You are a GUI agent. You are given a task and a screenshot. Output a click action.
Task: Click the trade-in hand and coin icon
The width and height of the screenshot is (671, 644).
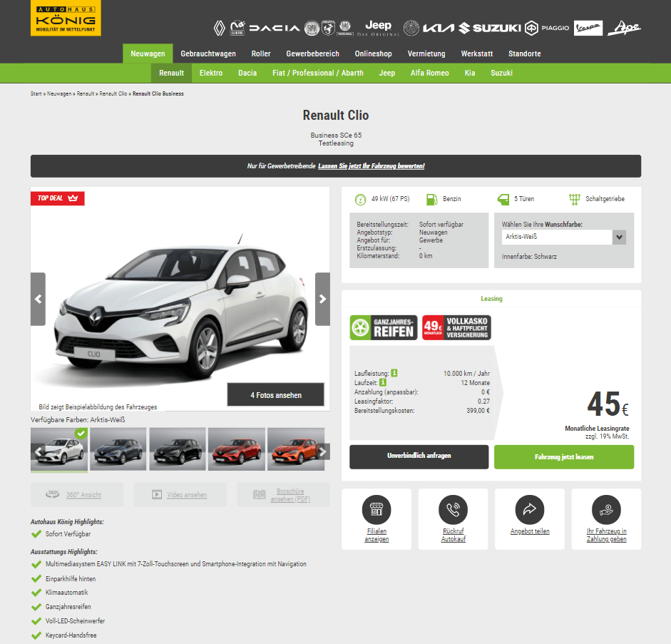tap(606, 510)
